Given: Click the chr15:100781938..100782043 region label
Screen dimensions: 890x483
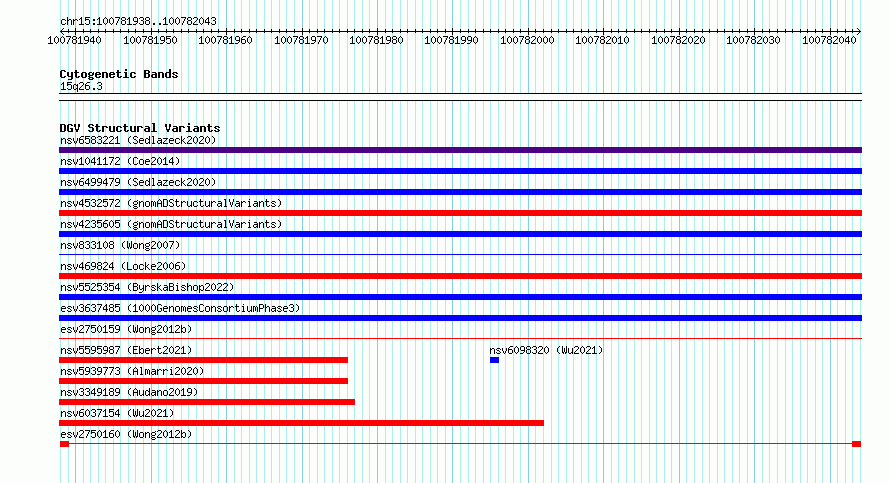Looking at the screenshot, I should coord(138,22).
